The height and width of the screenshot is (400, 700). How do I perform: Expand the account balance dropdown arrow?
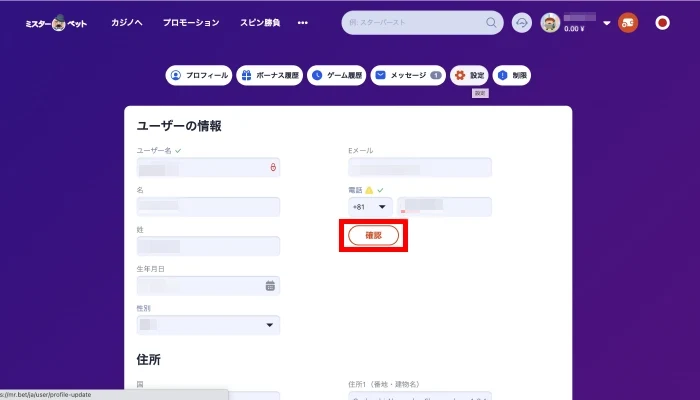(606, 23)
